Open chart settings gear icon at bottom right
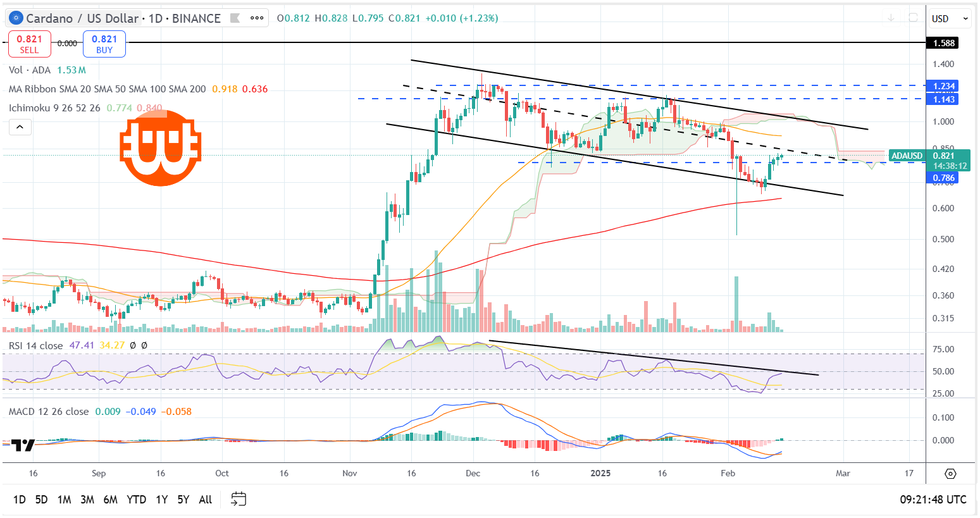980x518 pixels. point(950,473)
